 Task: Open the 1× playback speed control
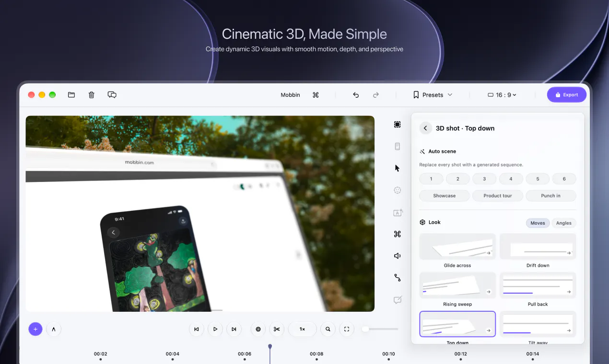[302, 329]
